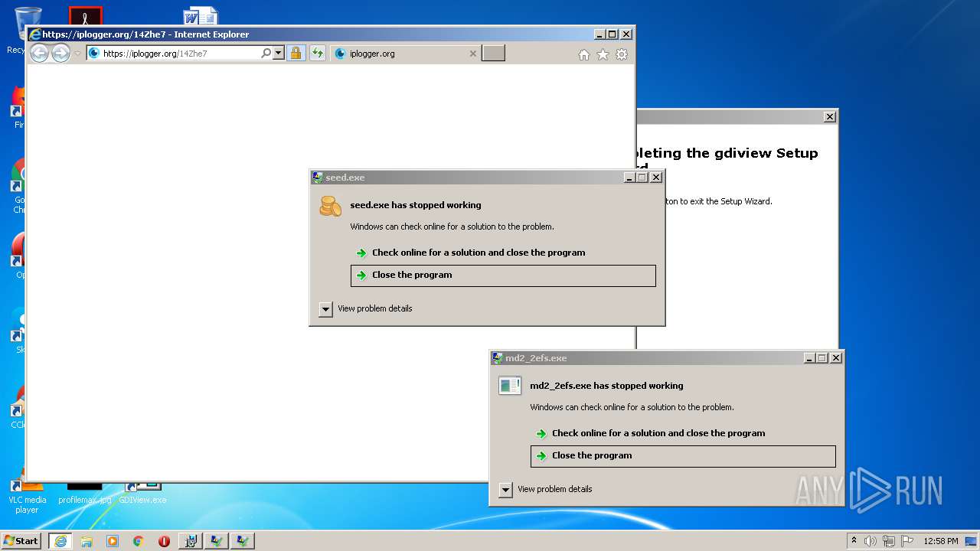This screenshot has height=551, width=980.
Task: Close the gdiview Setup wizard window
Action: pos(830,116)
